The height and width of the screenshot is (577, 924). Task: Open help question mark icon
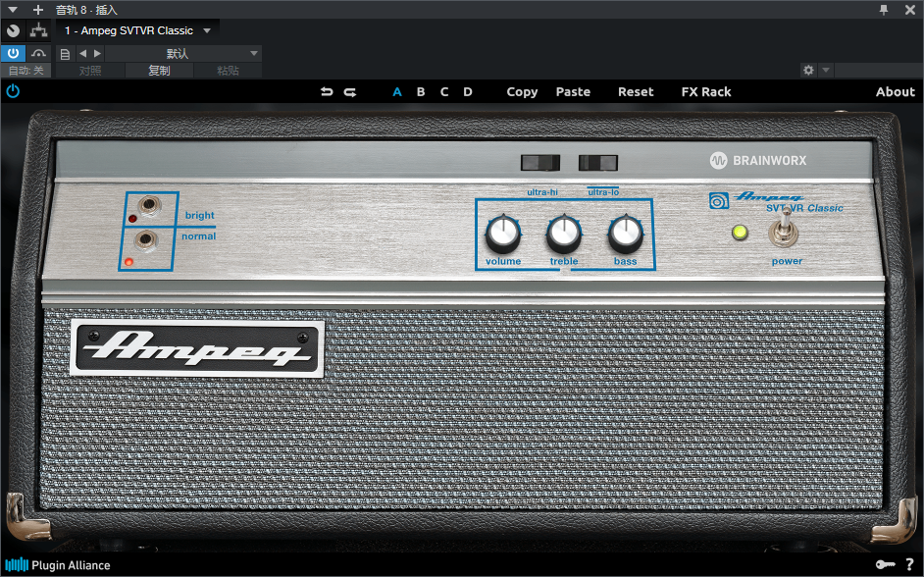coord(910,564)
